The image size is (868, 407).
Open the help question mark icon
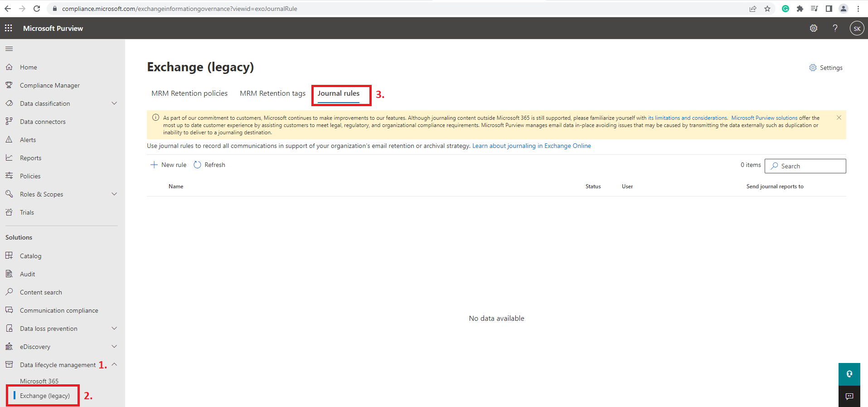click(x=835, y=28)
